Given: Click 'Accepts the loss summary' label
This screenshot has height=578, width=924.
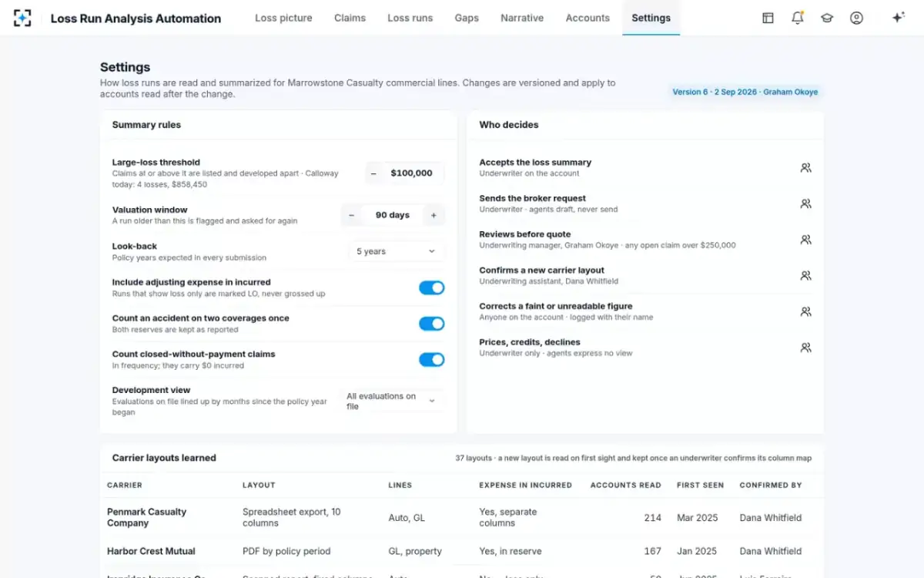Looking at the screenshot, I should [x=535, y=163].
